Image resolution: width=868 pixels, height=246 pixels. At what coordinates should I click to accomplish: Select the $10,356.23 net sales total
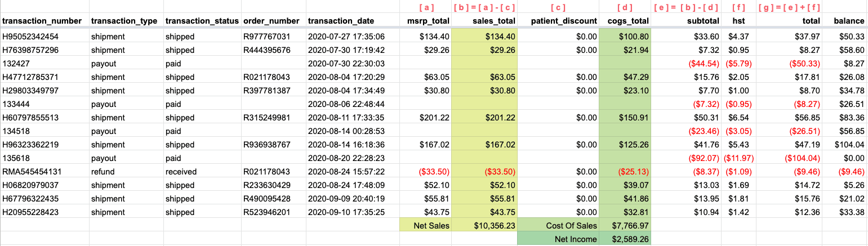pyautogui.click(x=485, y=226)
